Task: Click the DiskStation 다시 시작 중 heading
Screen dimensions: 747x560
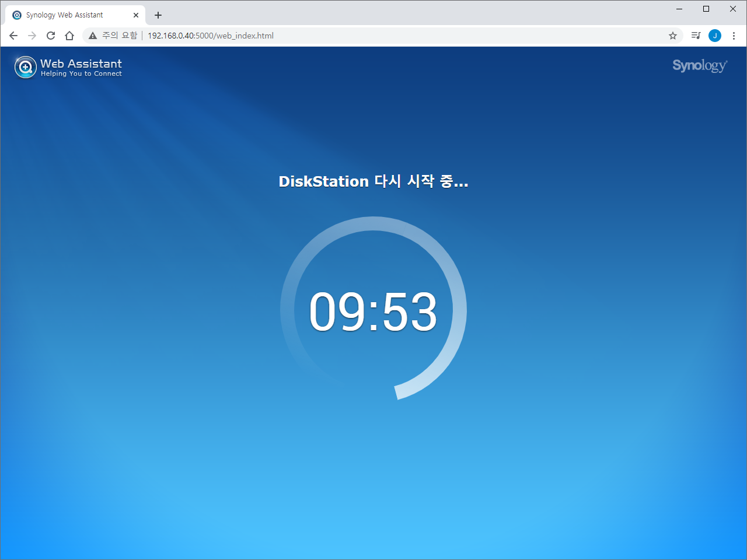Action: click(x=373, y=181)
